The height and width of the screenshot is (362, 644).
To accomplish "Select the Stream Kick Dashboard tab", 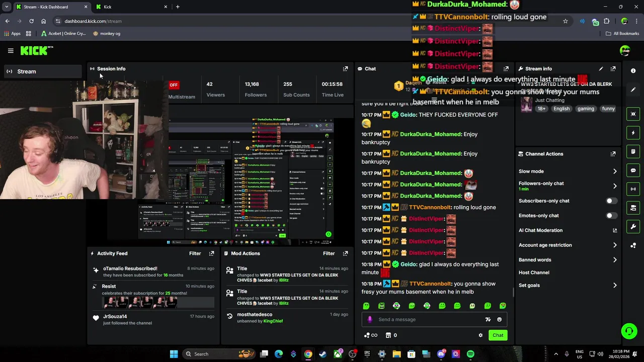I will [x=51, y=7].
